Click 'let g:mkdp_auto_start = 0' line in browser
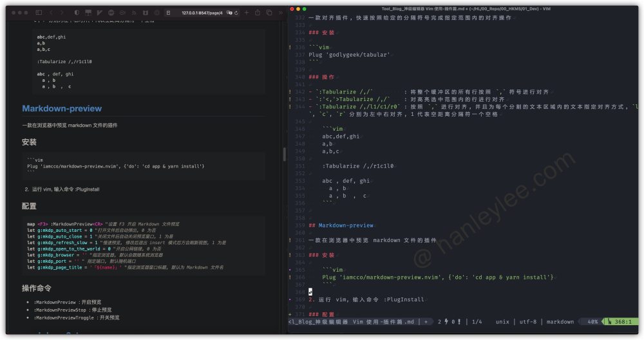The image size is (644, 340). pos(91,231)
